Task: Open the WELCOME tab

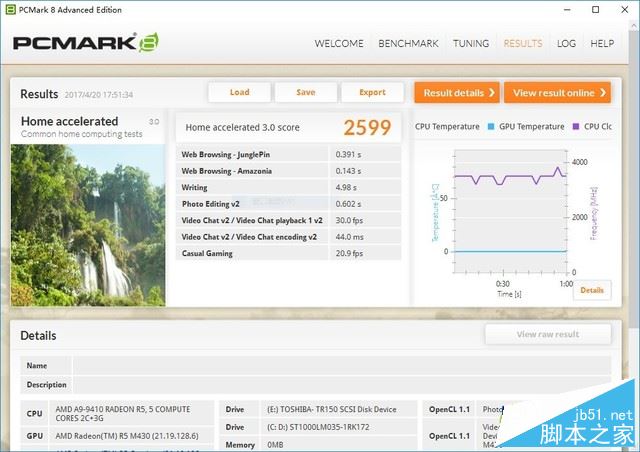Action: [339, 43]
